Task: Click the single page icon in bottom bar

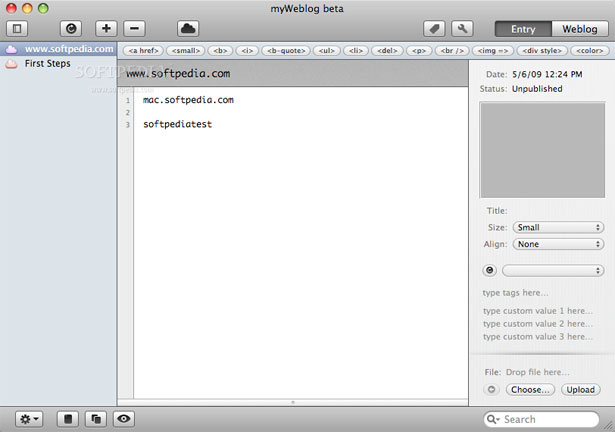Action: click(x=68, y=419)
